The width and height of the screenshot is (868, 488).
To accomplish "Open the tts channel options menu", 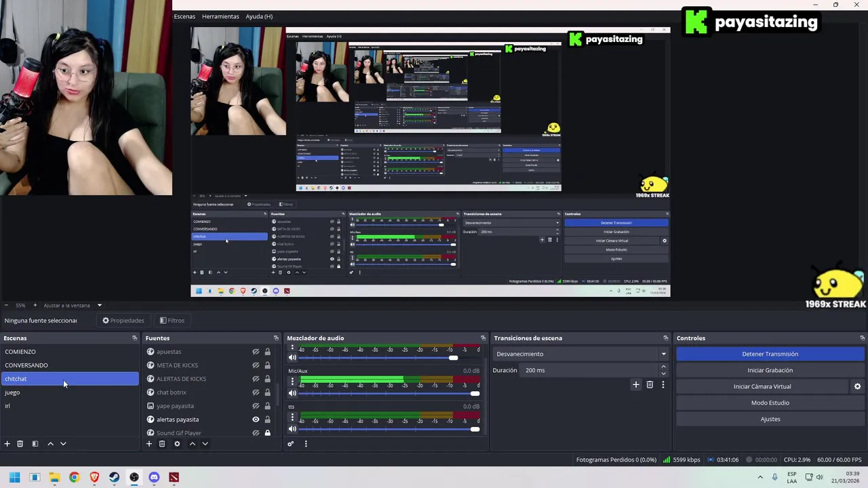I will [292, 417].
